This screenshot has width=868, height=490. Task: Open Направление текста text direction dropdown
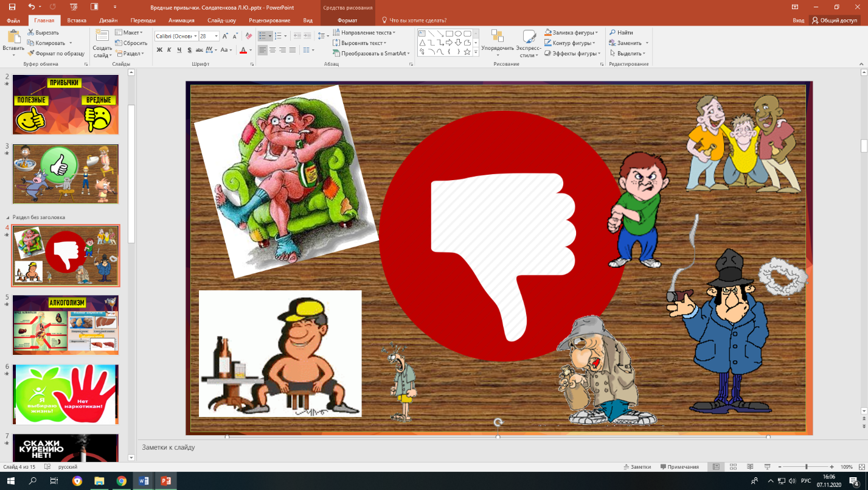click(364, 33)
